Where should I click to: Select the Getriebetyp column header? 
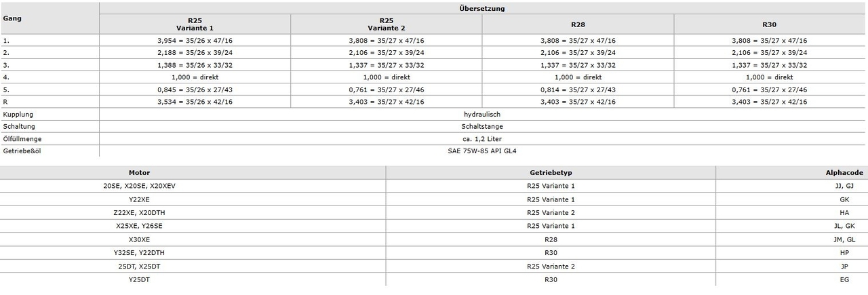point(550,173)
